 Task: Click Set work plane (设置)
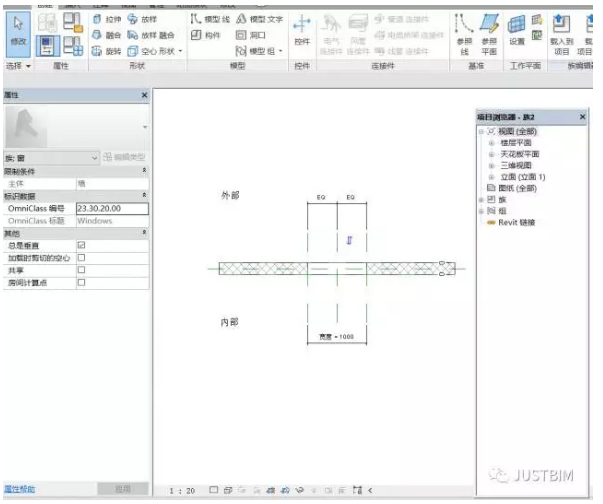click(x=516, y=31)
